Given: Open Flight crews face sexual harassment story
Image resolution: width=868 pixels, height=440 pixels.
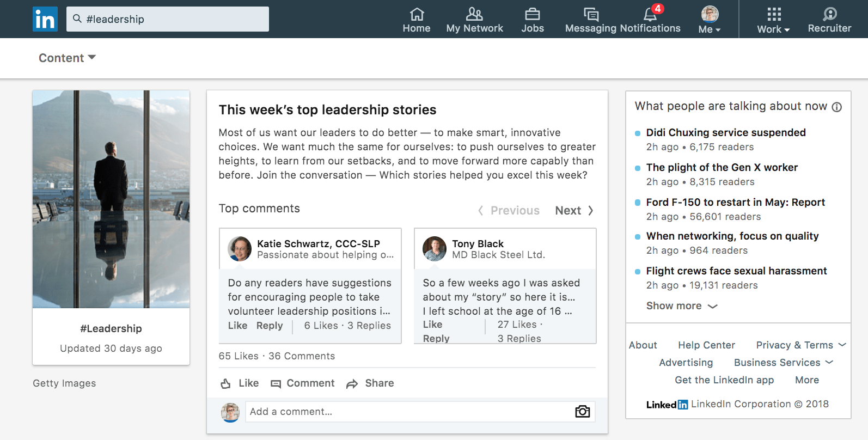Looking at the screenshot, I should tap(736, 271).
